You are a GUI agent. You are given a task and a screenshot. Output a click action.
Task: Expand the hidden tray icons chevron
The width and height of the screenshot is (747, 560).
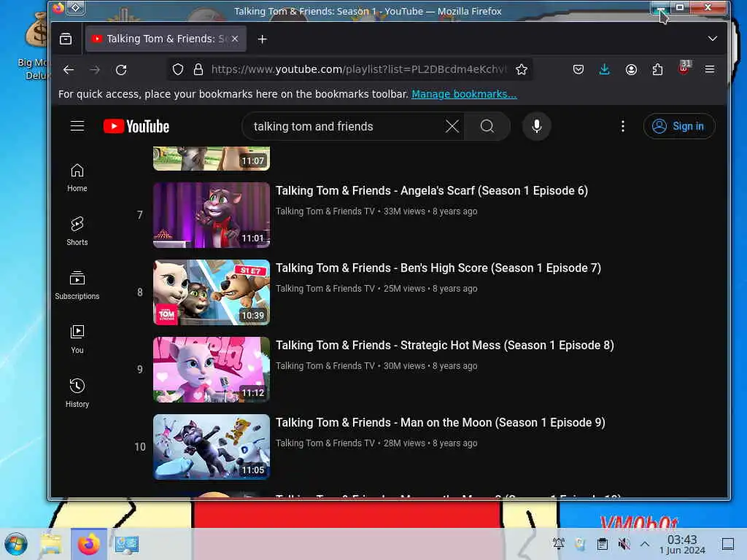(x=645, y=544)
